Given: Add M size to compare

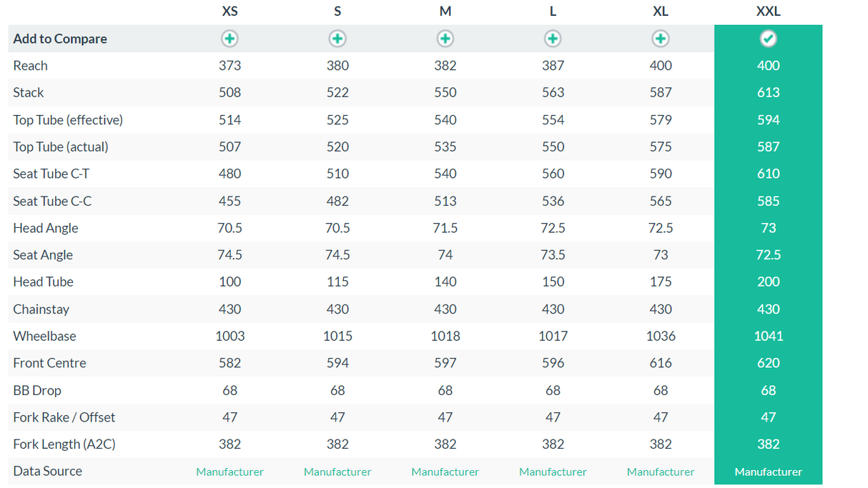Looking at the screenshot, I should click(x=445, y=39).
